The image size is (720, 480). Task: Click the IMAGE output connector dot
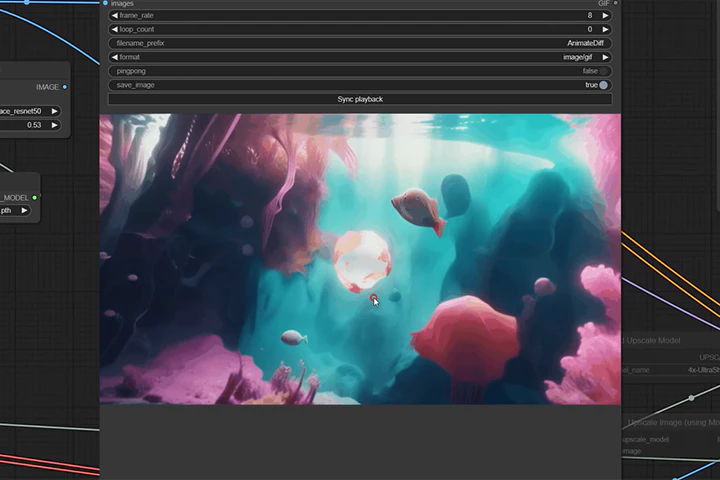pyautogui.click(x=65, y=87)
